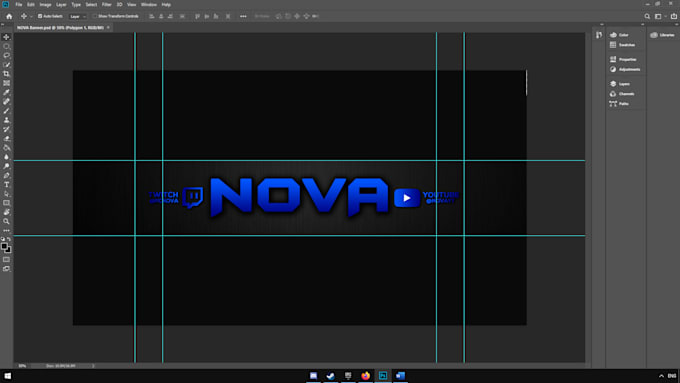The image size is (680, 383).
Task: Click the align top edges icon
Action: point(197,16)
